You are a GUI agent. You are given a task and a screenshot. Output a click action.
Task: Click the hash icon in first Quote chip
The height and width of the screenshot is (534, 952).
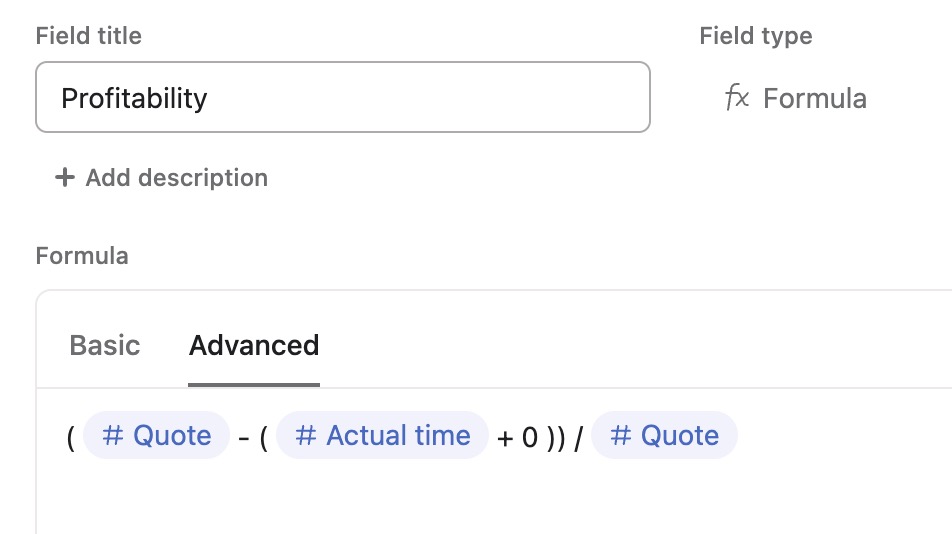click(x=113, y=436)
